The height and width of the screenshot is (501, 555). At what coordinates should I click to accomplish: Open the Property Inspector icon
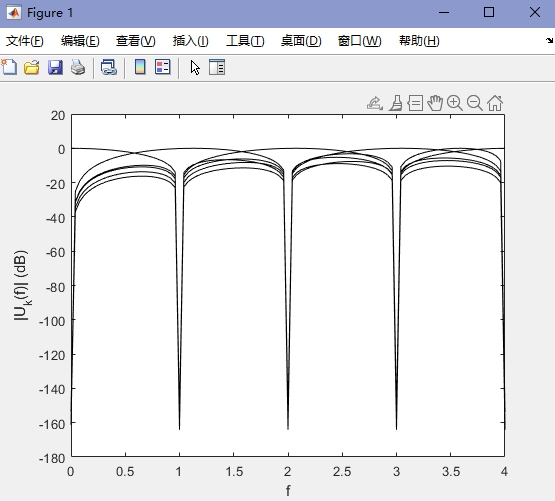(217, 67)
